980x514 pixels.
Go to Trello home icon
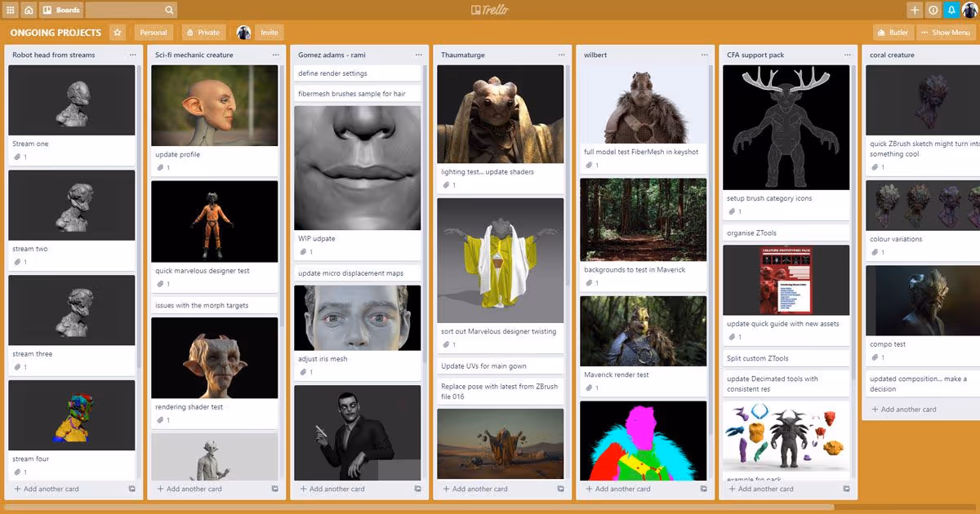(29, 10)
